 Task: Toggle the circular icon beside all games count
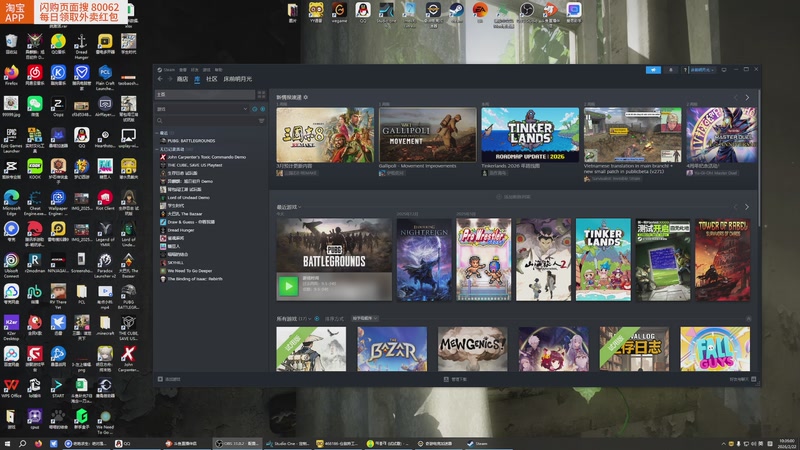tap(317, 318)
